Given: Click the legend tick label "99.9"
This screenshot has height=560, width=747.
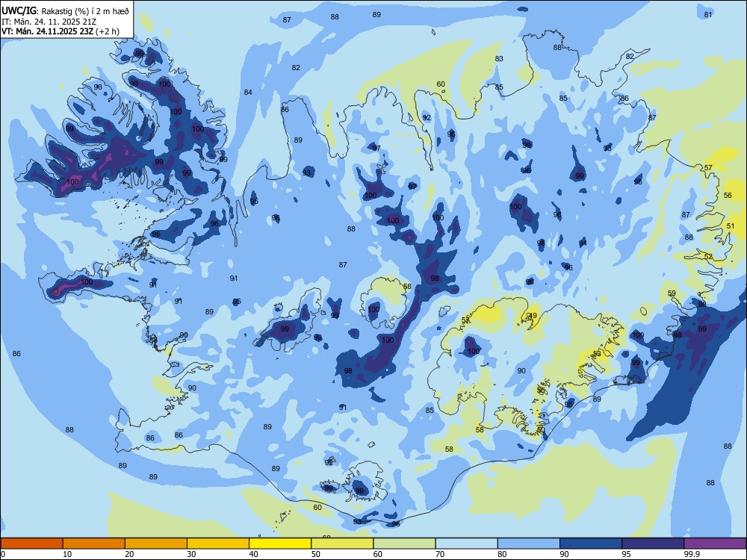Looking at the screenshot, I should pos(692,554).
